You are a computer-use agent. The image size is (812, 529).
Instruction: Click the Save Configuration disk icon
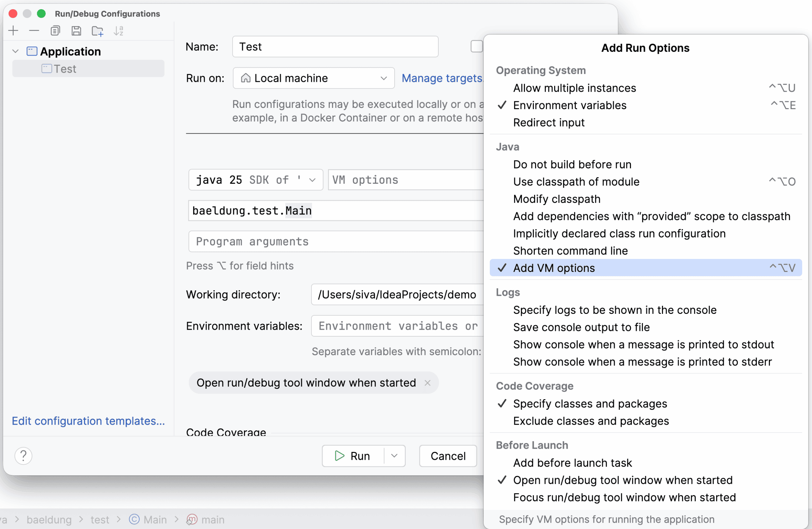(76, 31)
